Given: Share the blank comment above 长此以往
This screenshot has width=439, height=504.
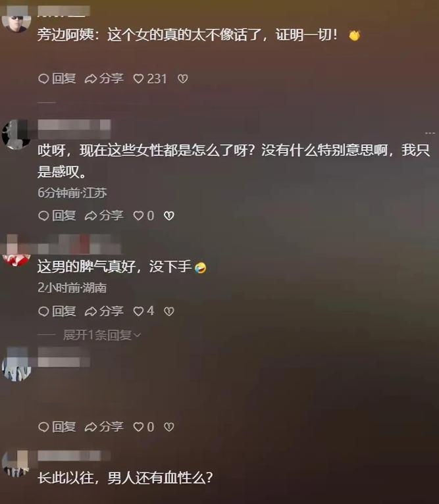Looking at the screenshot, I should (x=104, y=426).
